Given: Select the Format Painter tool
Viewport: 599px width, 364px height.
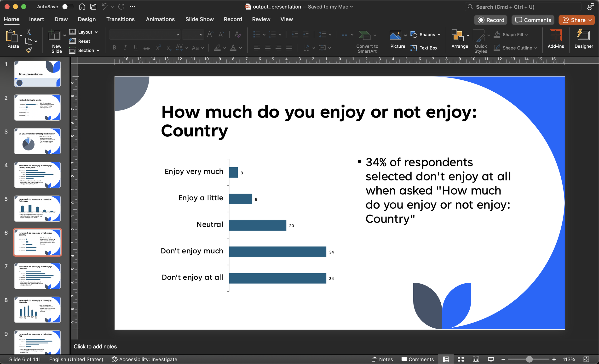Looking at the screenshot, I should [x=29, y=50].
